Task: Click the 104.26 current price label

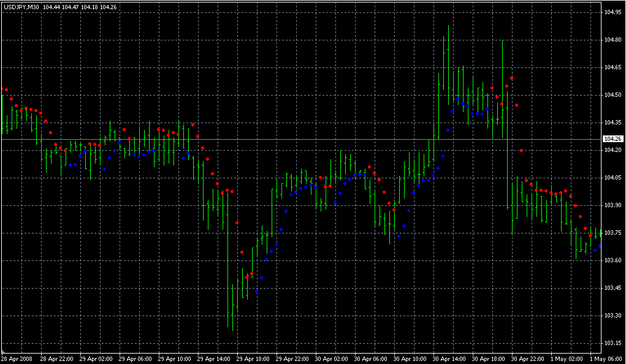Action: [x=613, y=139]
